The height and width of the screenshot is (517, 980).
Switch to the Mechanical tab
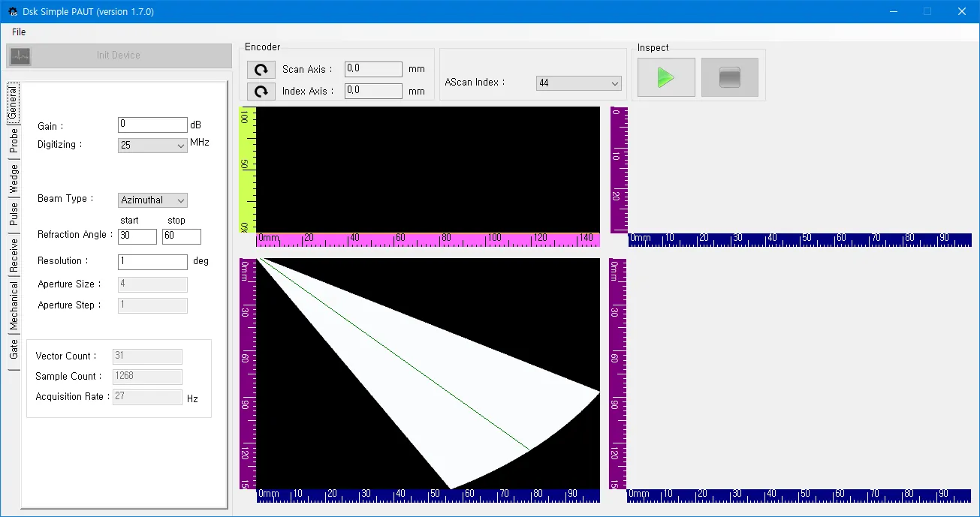tap(14, 306)
